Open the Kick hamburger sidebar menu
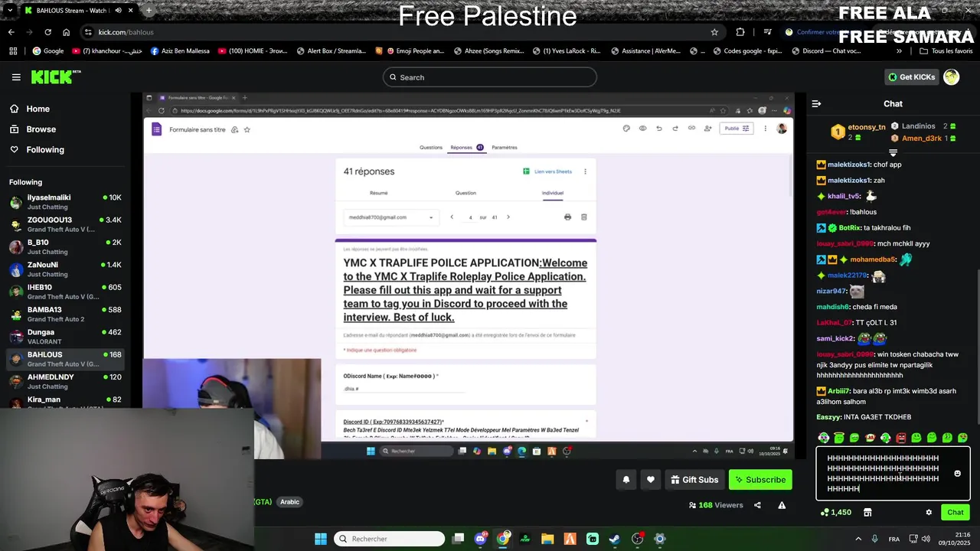The height and width of the screenshot is (551, 980). [x=16, y=77]
